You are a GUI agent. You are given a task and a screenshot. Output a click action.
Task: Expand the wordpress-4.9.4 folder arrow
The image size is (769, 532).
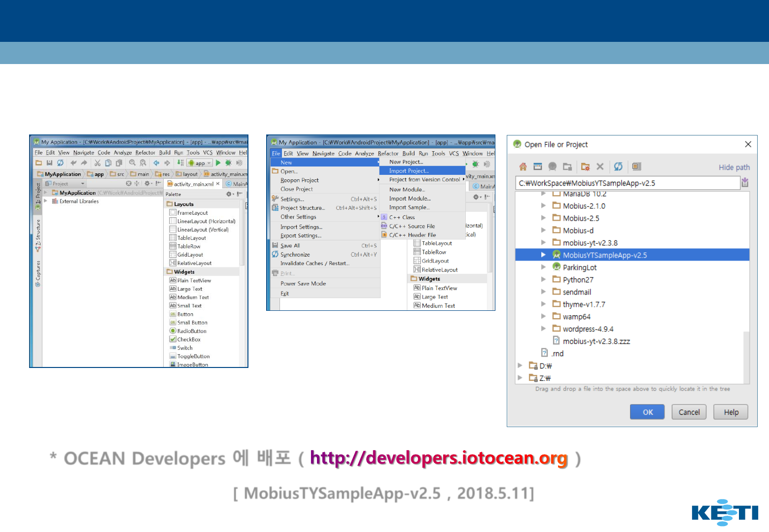tap(543, 329)
